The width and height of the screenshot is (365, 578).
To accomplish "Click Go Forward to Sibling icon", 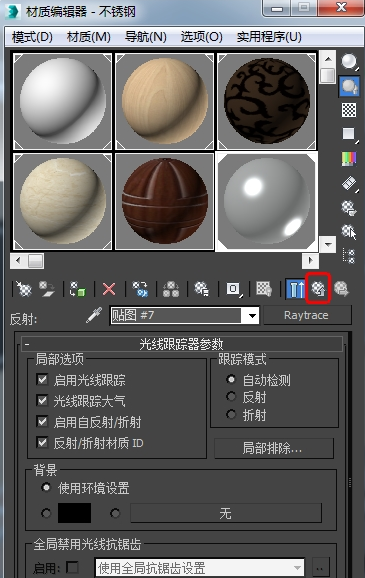I will 342,289.
